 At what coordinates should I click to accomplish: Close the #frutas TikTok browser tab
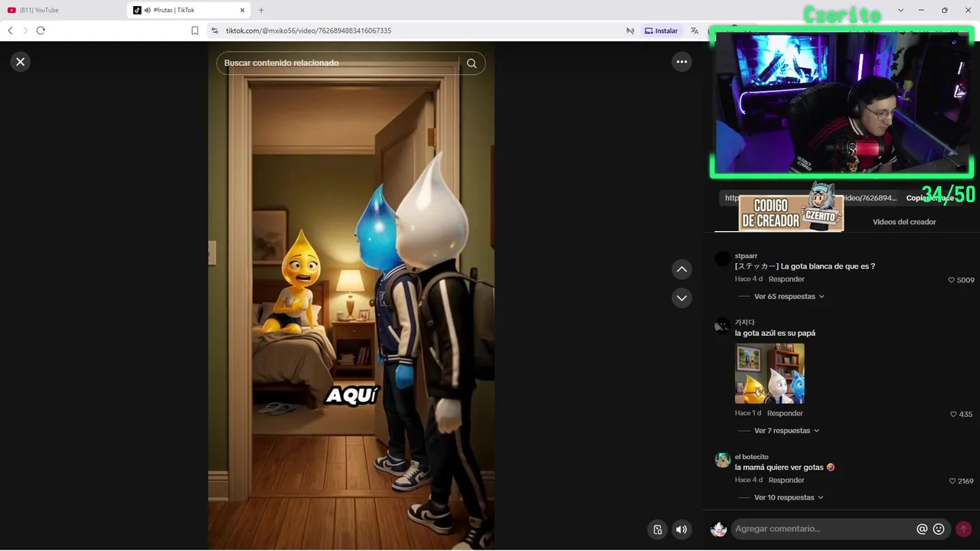coord(243,10)
